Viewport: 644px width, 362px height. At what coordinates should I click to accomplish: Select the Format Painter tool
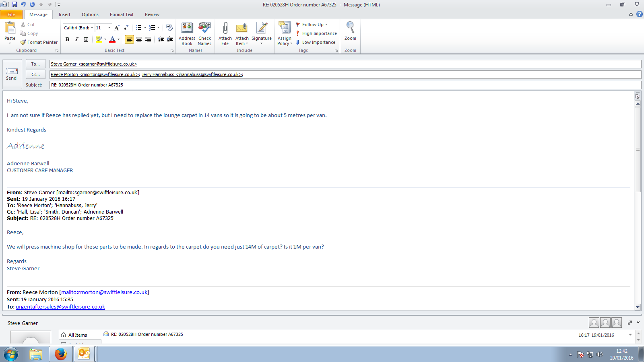click(39, 42)
